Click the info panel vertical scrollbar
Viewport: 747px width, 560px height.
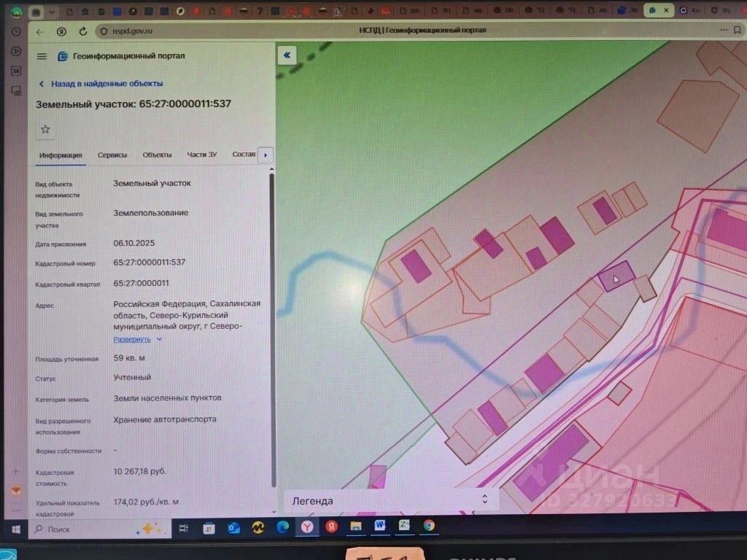(x=273, y=330)
